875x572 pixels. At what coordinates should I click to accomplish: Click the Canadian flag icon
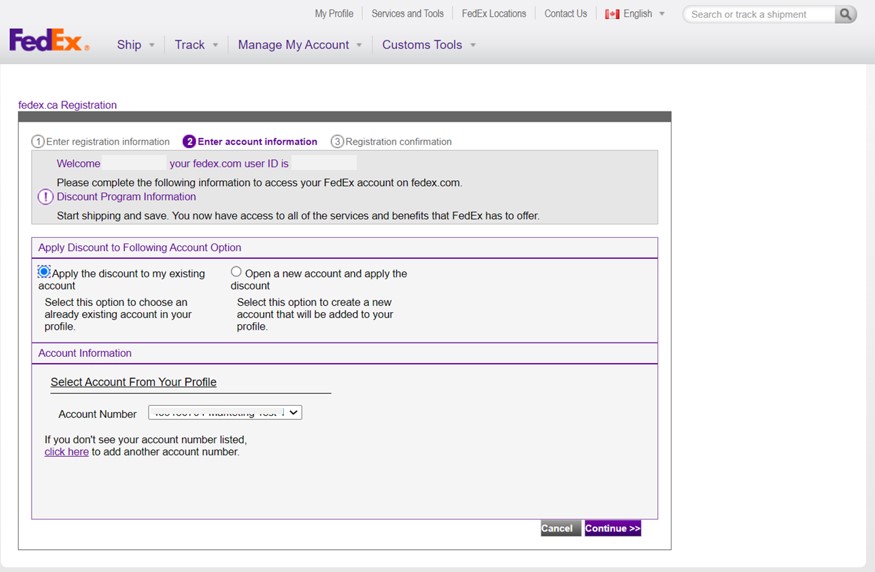tap(612, 14)
